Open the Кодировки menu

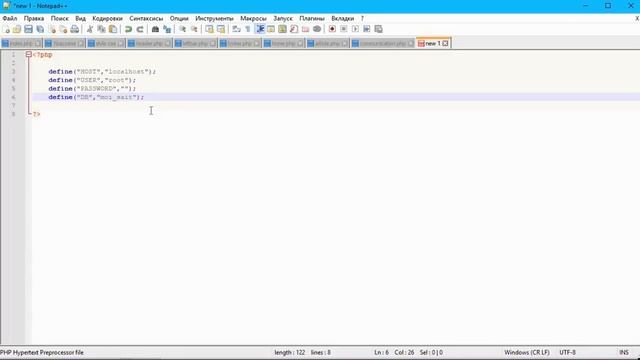point(107,18)
